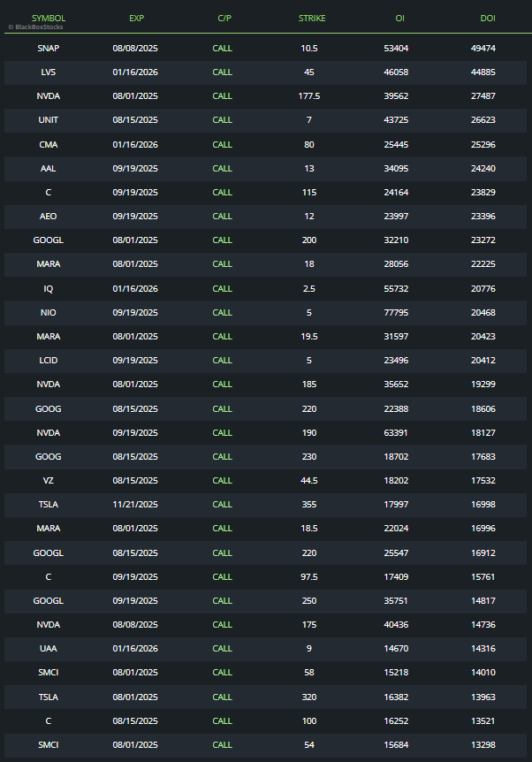Screen dimensions: 532x762
Task: Click the 320 strike value
Action: pyautogui.click(x=309, y=697)
